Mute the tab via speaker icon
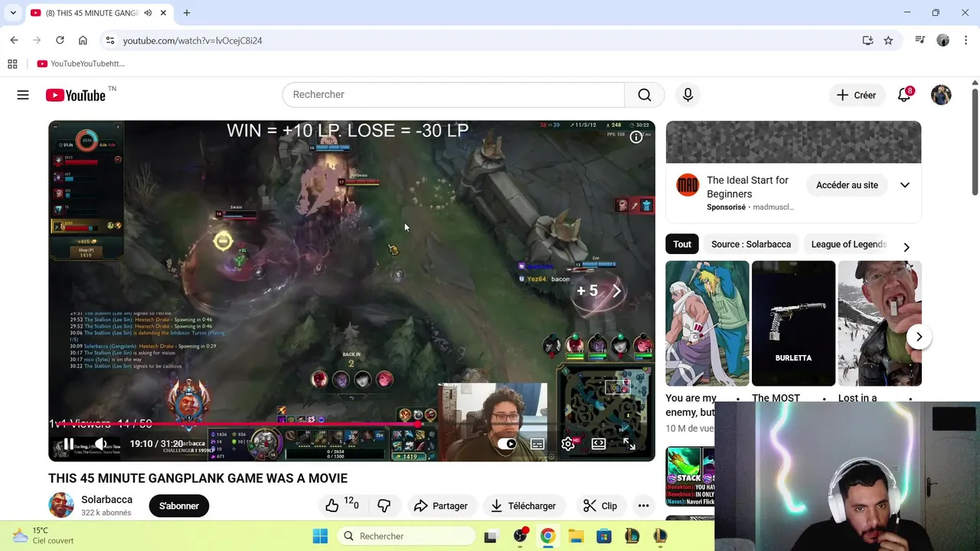This screenshot has width=980, height=551. pyautogui.click(x=148, y=13)
